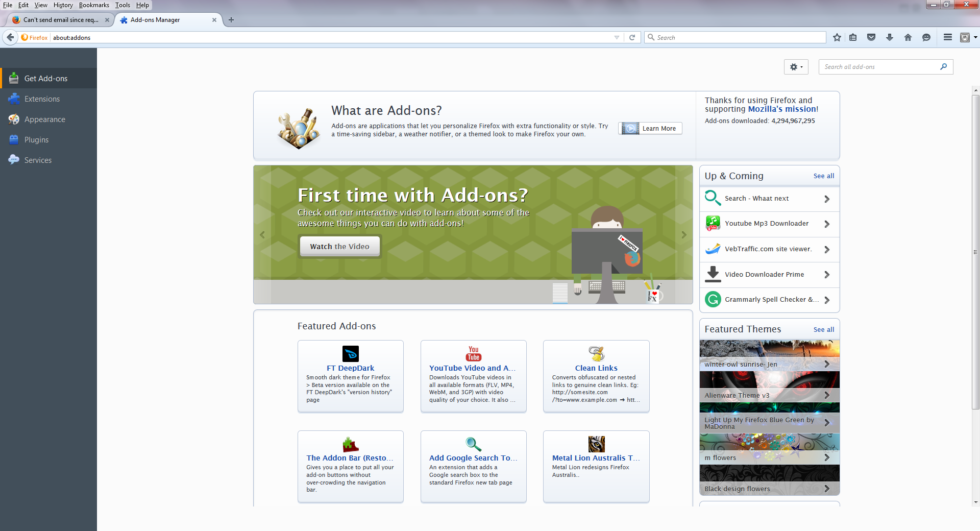Open the Hello chat smiley icon

[926, 37]
